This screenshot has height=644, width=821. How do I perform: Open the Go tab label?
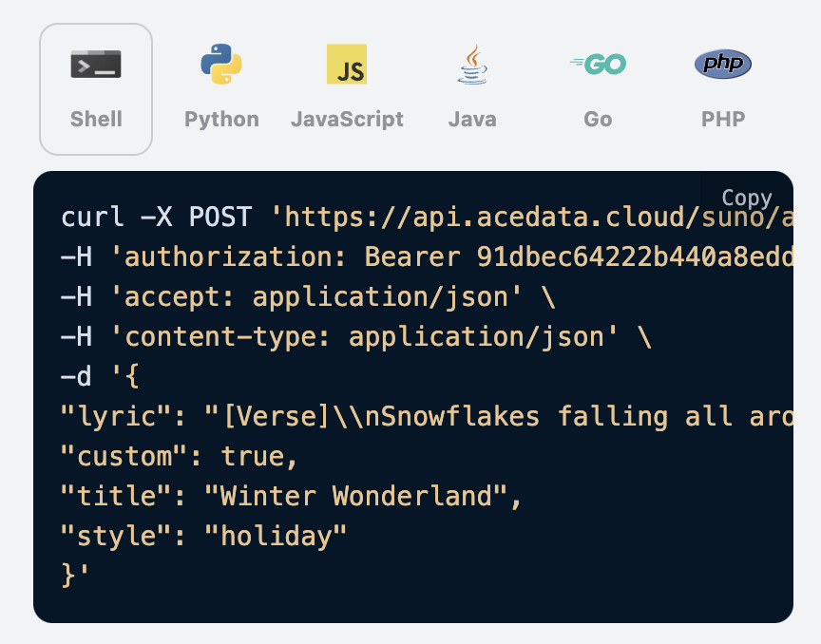598,119
